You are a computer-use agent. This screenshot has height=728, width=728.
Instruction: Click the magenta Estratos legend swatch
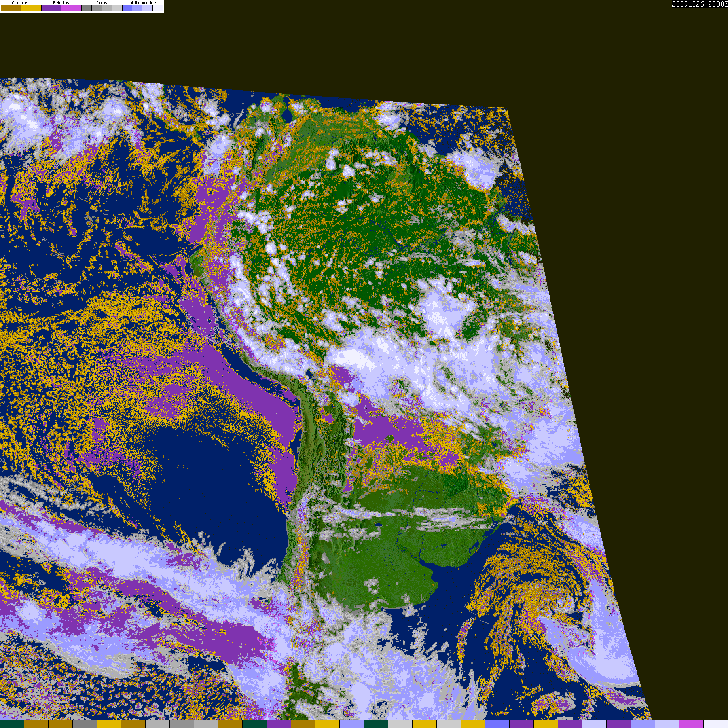pyautogui.click(x=71, y=8)
